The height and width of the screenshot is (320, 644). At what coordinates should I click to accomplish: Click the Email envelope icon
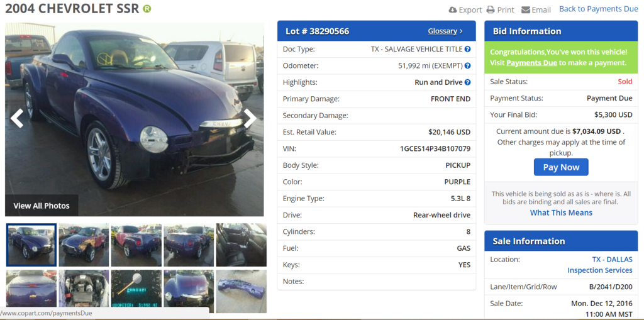click(526, 10)
